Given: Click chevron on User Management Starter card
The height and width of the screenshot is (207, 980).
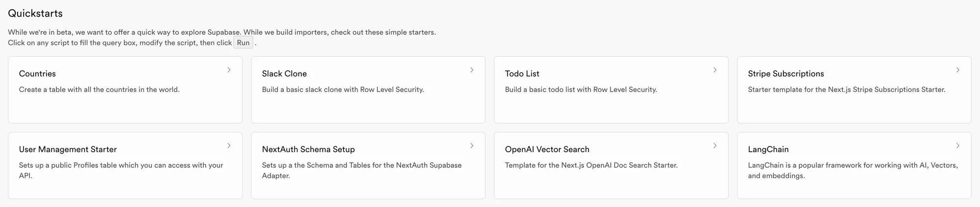Looking at the screenshot, I should coord(229,146).
